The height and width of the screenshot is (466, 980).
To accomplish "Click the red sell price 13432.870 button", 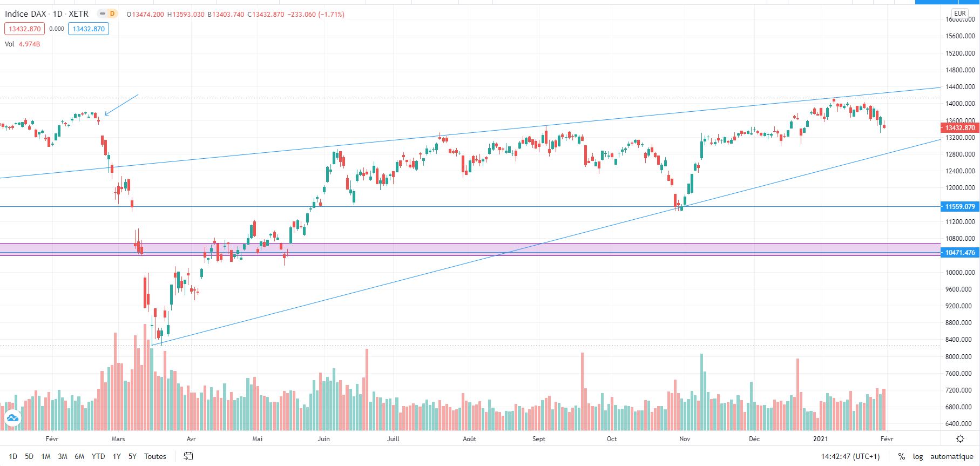I will 24,29.
